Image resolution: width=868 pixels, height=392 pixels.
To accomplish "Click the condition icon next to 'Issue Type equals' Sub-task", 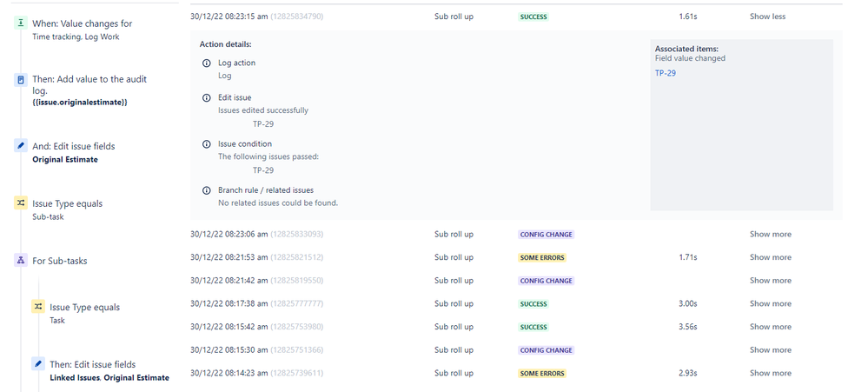I will [x=21, y=203].
